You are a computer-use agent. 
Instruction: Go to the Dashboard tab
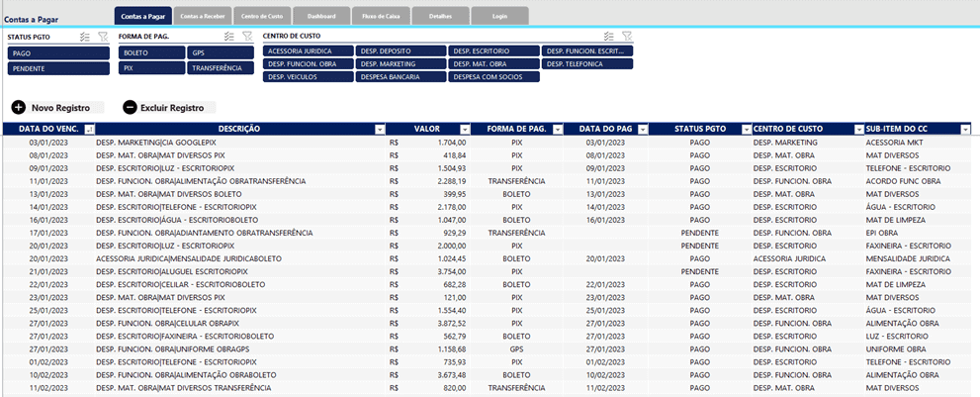[321, 16]
